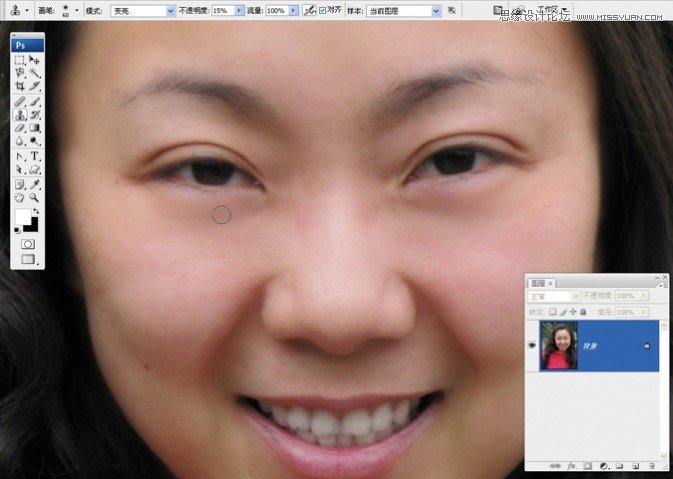This screenshot has width=673, height=479.
Task: Toggle lock all for layer
Action: tap(583, 312)
